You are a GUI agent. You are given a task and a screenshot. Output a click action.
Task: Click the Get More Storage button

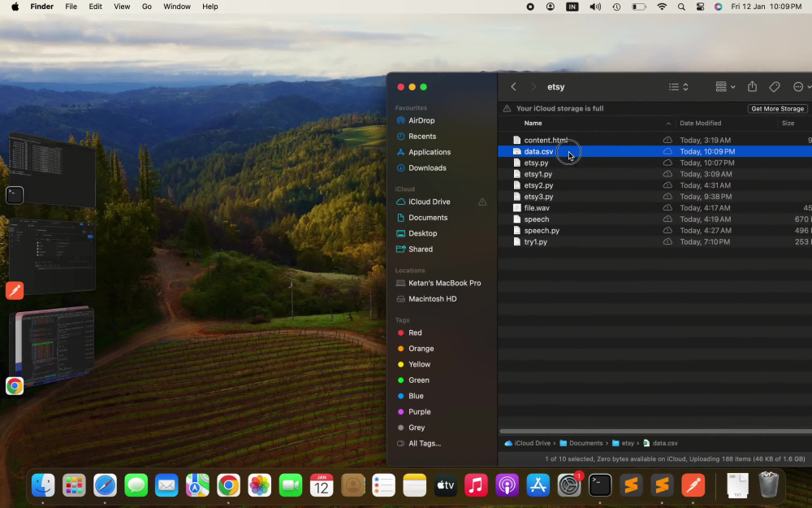click(777, 108)
